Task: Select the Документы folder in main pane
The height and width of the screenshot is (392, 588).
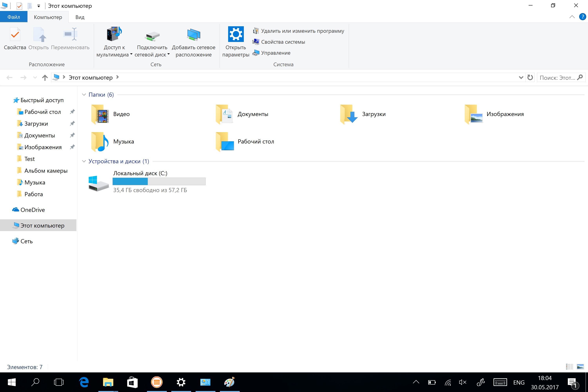Action: pyautogui.click(x=242, y=114)
